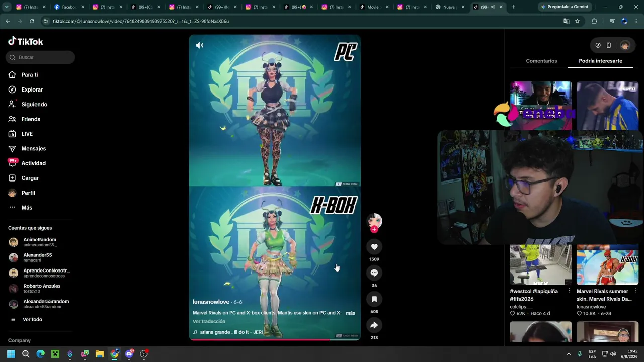Open Microsoft Edge from the taskbar

(41, 354)
